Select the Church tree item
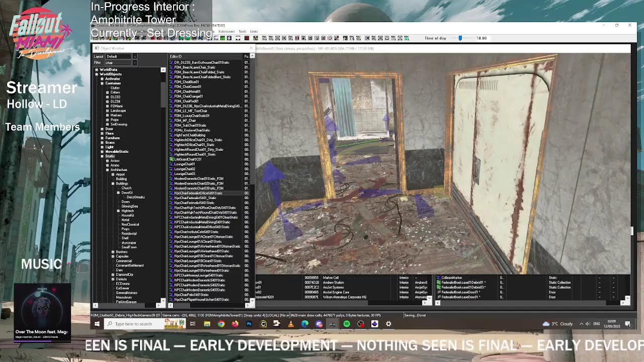The image size is (644, 362). pyautogui.click(x=126, y=188)
